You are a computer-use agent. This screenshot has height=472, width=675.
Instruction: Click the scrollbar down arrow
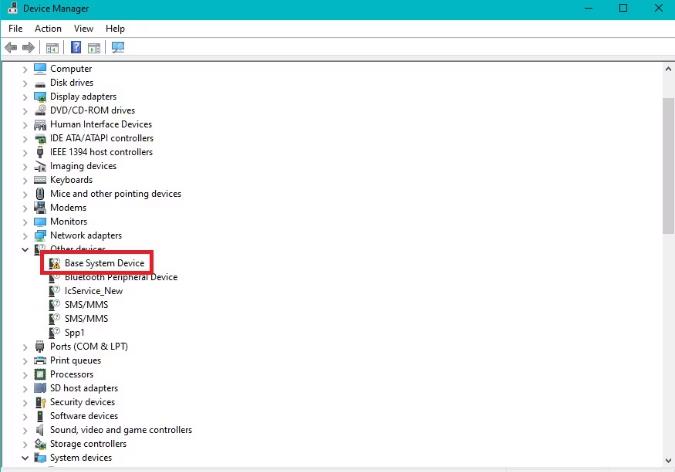(x=668, y=460)
